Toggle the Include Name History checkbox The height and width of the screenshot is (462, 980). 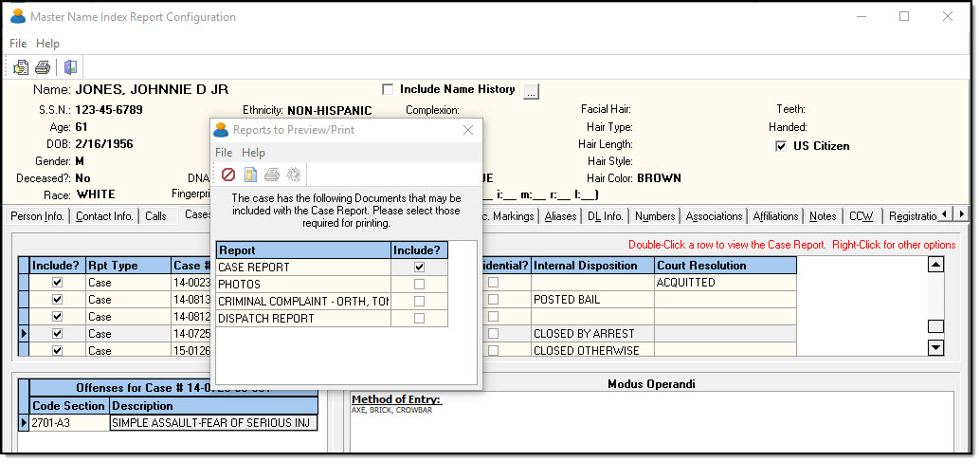pyautogui.click(x=388, y=90)
